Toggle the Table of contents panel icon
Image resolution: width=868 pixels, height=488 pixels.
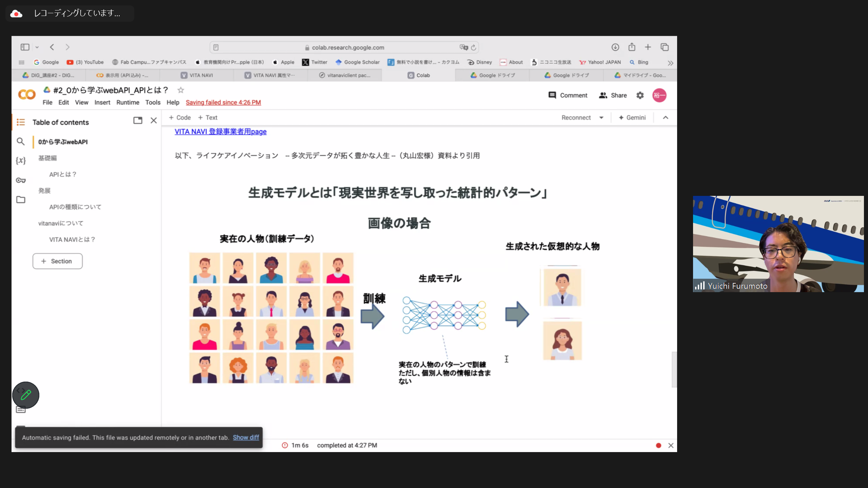pos(21,122)
